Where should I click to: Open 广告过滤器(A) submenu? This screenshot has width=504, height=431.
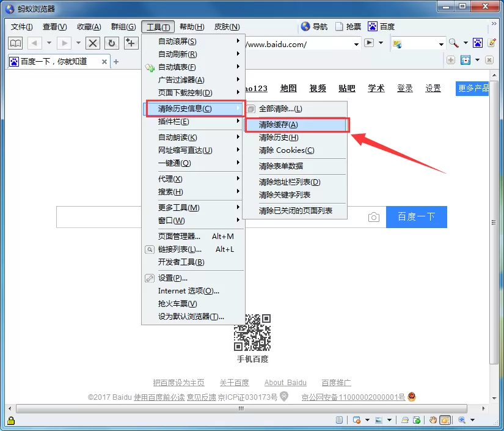(193, 80)
